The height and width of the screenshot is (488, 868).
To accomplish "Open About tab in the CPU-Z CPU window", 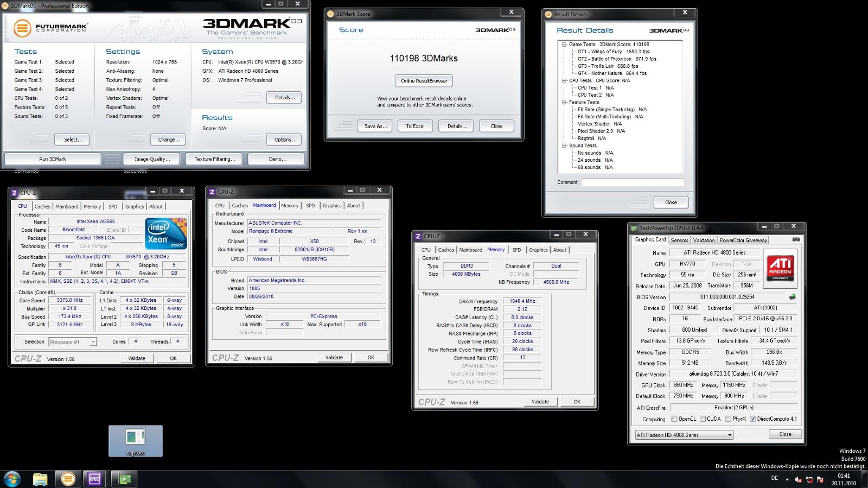I will point(156,206).
